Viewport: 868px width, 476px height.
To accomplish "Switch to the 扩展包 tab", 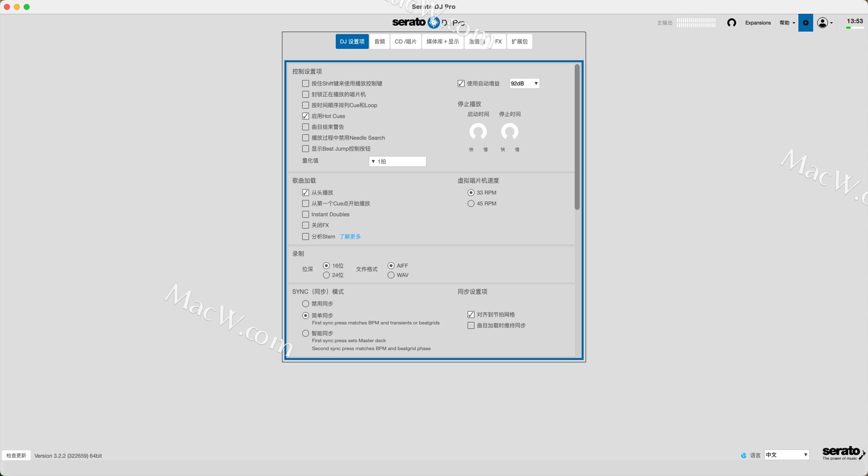I will 519,42.
